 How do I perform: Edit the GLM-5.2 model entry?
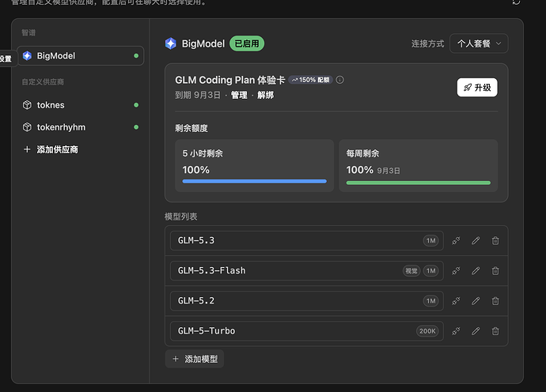click(476, 301)
